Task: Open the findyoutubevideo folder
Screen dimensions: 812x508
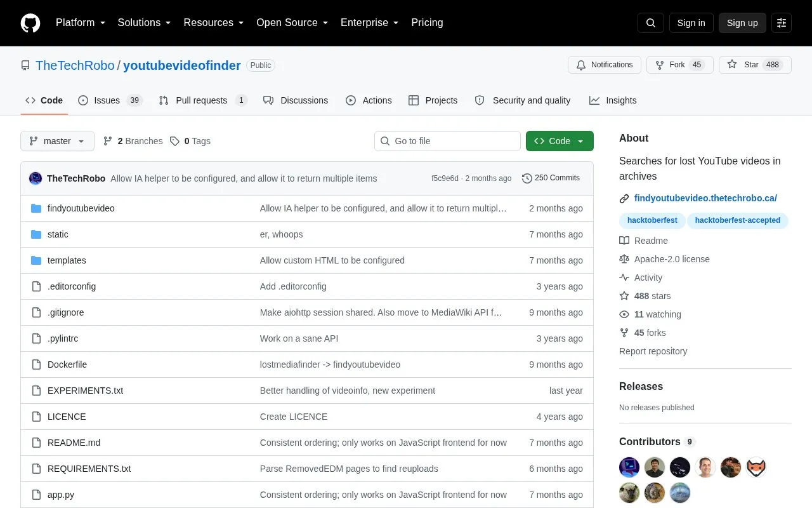Action: pos(81,208)
